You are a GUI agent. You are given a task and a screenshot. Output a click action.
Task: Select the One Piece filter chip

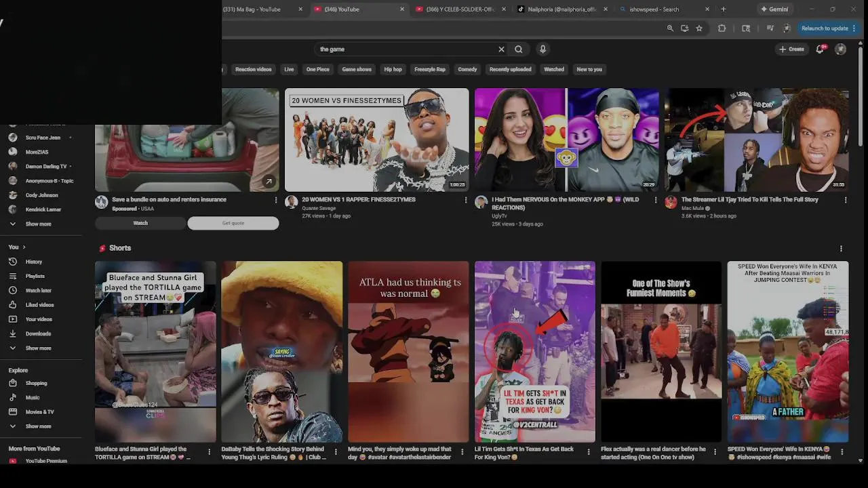coord(317,69)
